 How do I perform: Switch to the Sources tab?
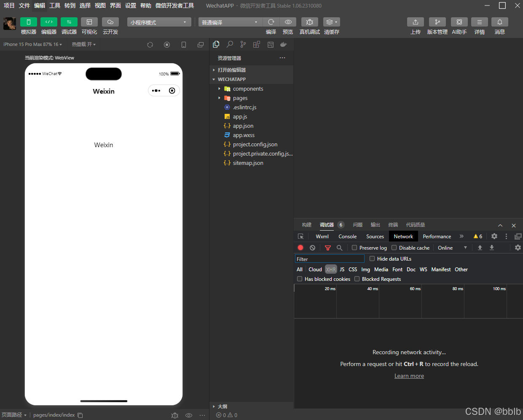coord(375,237)
